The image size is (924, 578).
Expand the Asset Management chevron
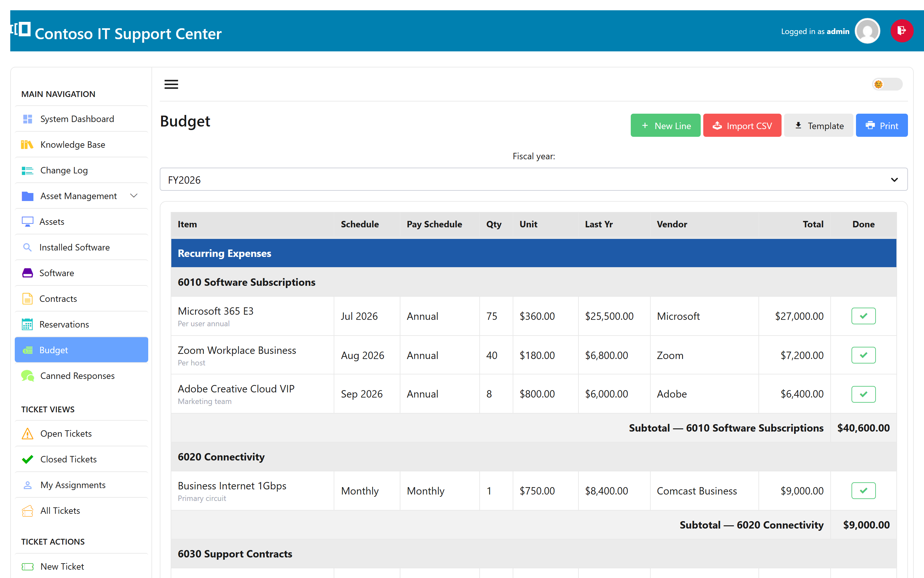coord(134,196)
